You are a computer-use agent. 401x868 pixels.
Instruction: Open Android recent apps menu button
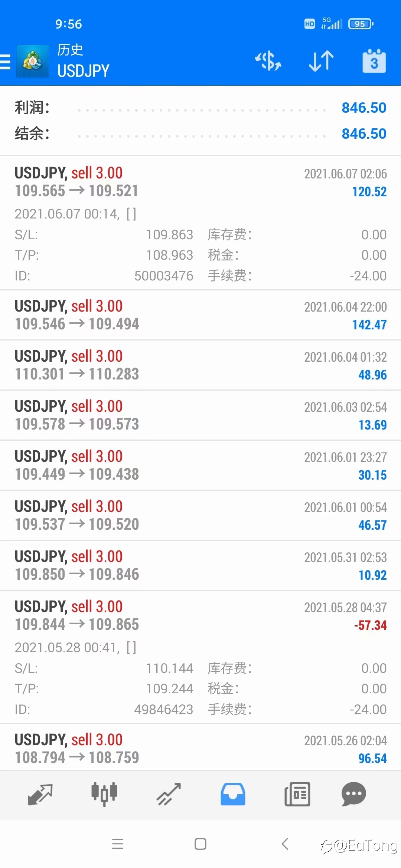pyautogui.click(x=118, y=844)
